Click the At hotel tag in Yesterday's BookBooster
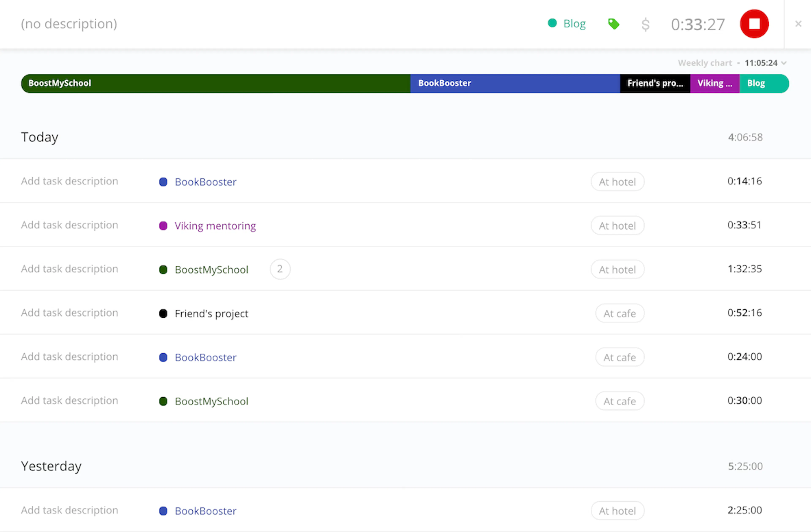Viewport: 811px width, 532px height. click(x=618, y=510)
